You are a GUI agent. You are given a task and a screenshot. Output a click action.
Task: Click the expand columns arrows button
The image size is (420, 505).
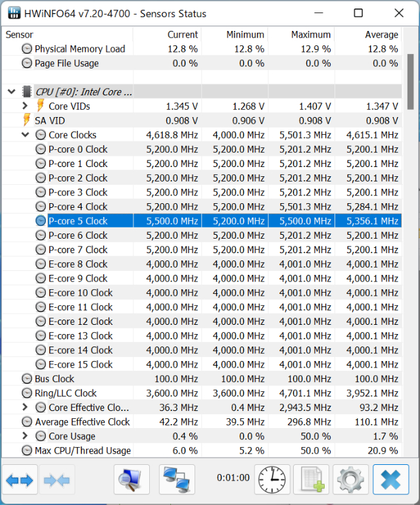[20, 481]
